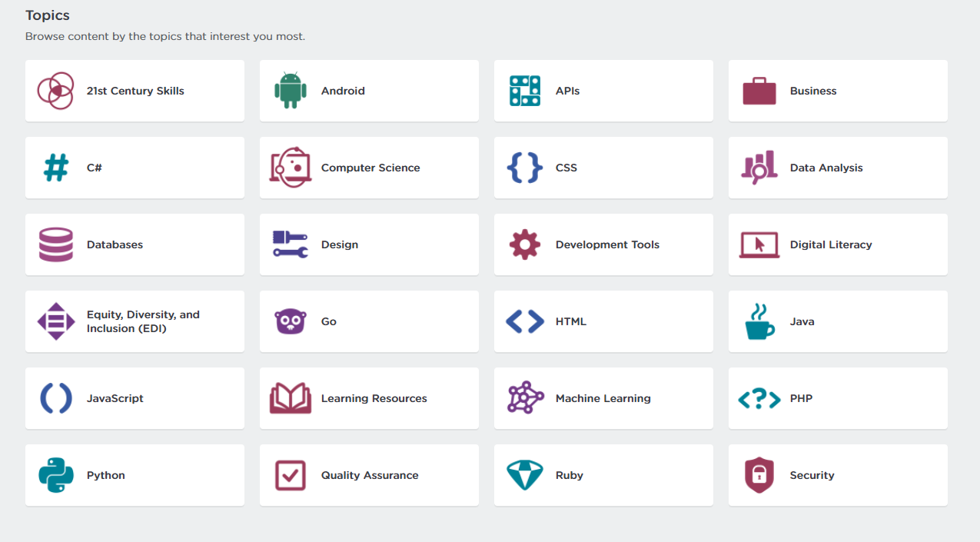Click the Security shield lock icon
The width and height of the screenshot is (980, 542).
tap(759, 475)
